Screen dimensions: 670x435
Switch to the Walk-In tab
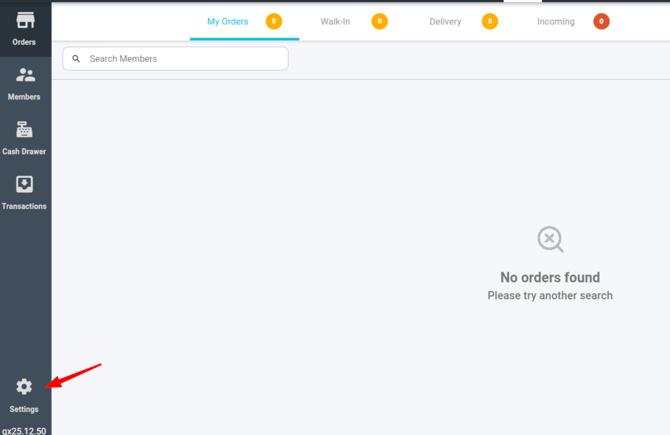point(335,21)
